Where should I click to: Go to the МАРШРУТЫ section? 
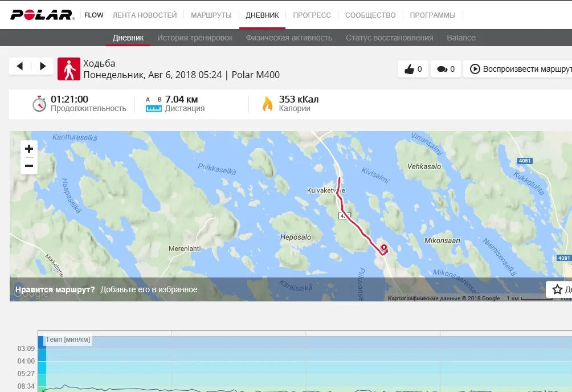[x=211, y=15]
